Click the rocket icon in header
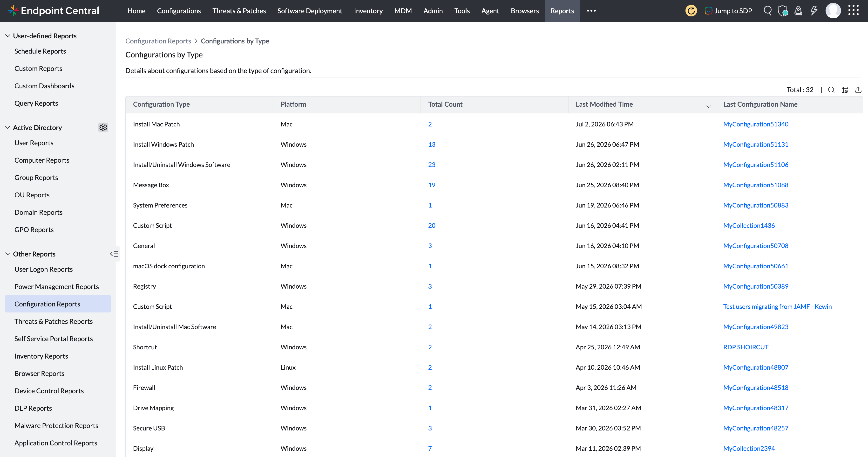The image size is (868, 457). tap(798, 11)
